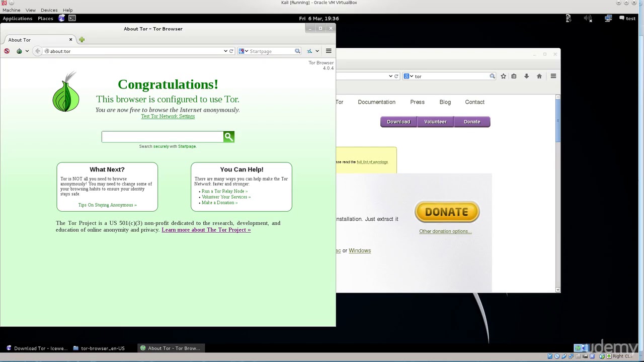Click Volunteer Your Services link
Image resolution: width=644 pixels, height=362 pixels.
pyautogui.click(x=226, y=197)
